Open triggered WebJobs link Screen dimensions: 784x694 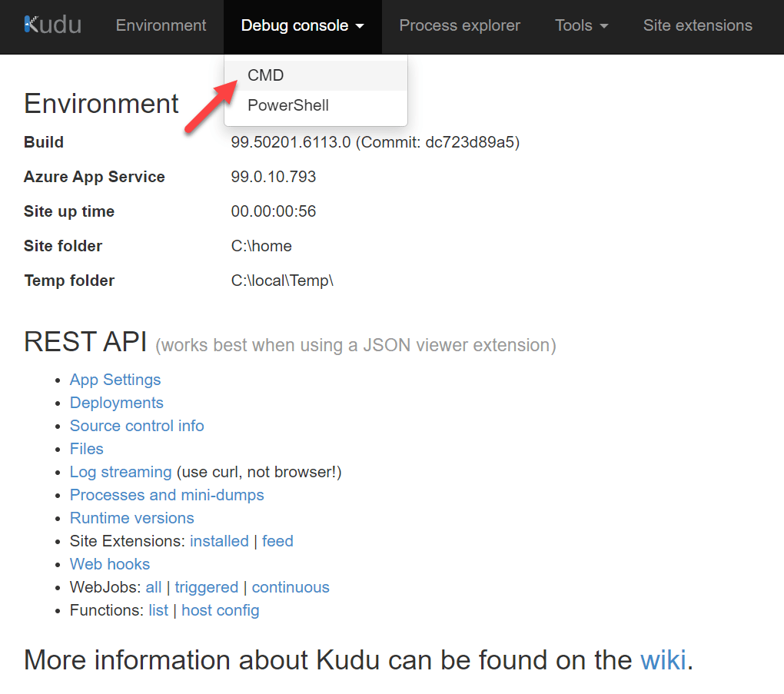[x=206, y=587]
